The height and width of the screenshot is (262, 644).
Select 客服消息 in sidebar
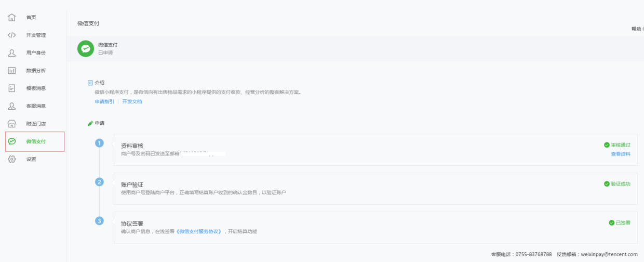[36, 106]
